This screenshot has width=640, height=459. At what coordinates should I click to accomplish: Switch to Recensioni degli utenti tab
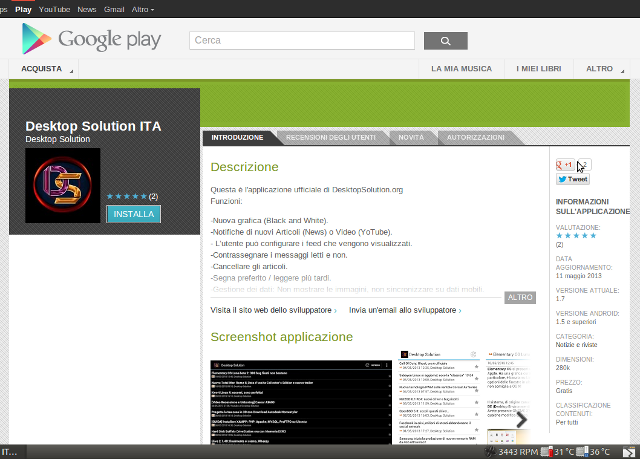[331, 137]
